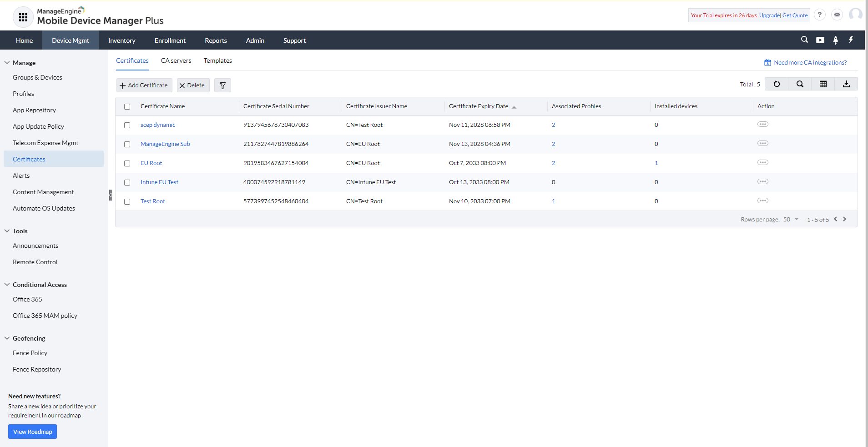Check the Intune EU Test row checkbox
Screen dimensions: 868x447
[x=127, y=182]
